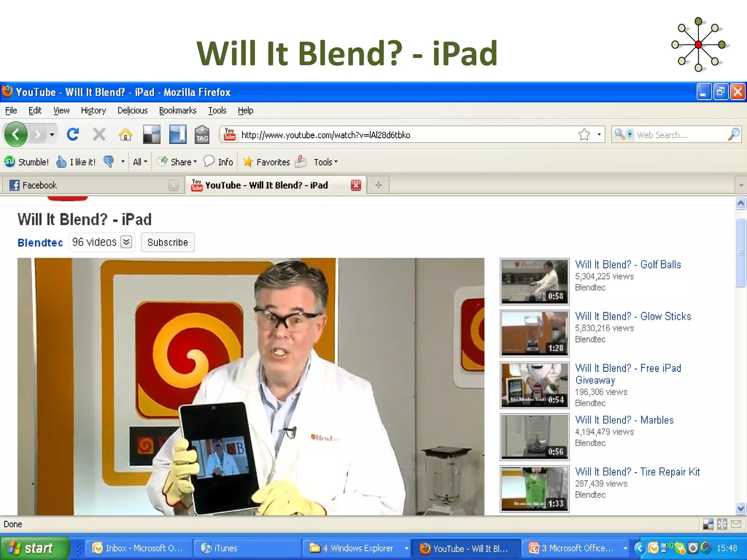Open the File menu
Screen dimensions: 747x560
pos(11,110)
